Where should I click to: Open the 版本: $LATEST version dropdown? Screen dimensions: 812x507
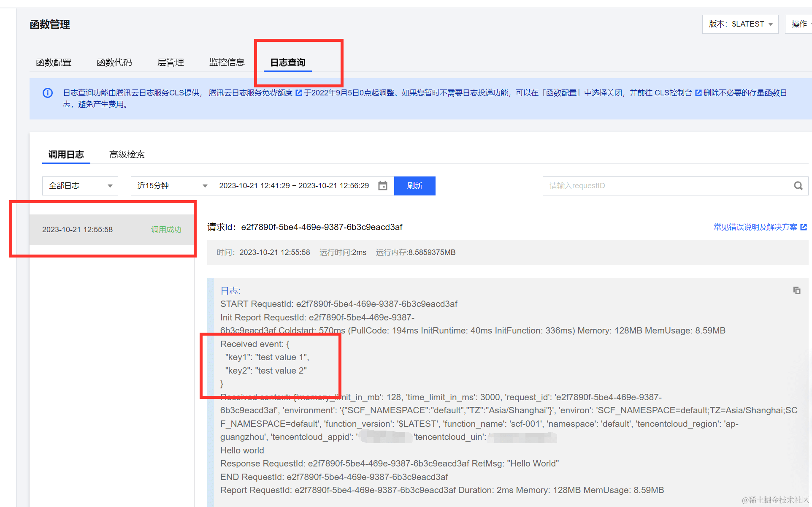click(740, 24)
